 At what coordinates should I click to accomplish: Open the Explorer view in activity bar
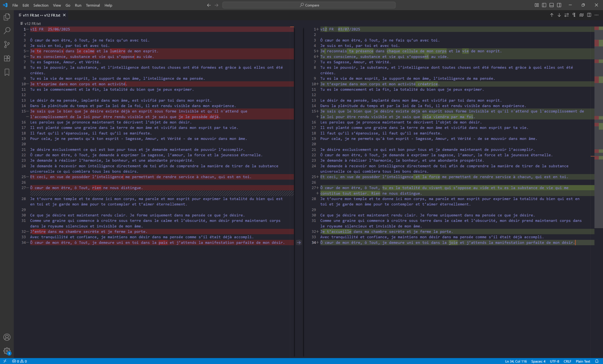tap(7, 17)
